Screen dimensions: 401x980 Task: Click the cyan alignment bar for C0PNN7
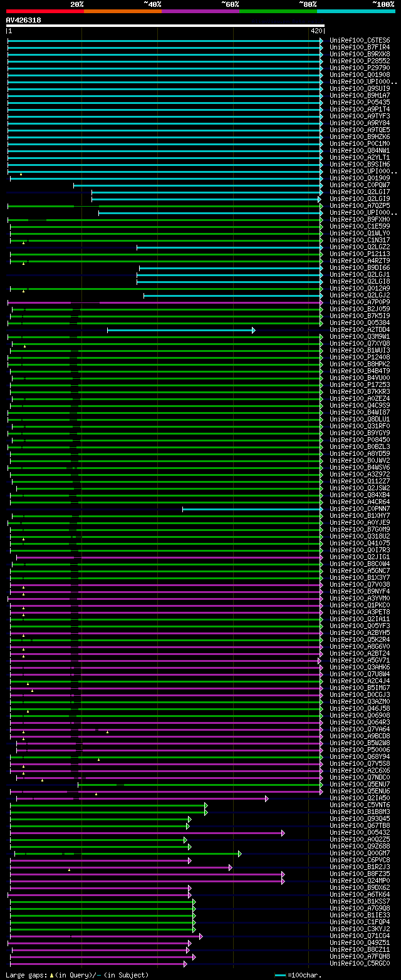253,509
